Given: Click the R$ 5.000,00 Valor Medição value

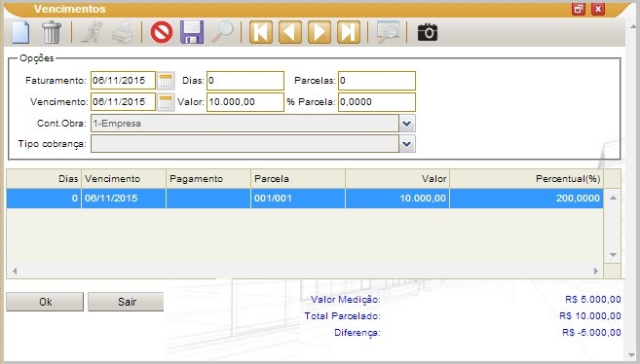Looking at the screenshot, I should tap(593, 300).
